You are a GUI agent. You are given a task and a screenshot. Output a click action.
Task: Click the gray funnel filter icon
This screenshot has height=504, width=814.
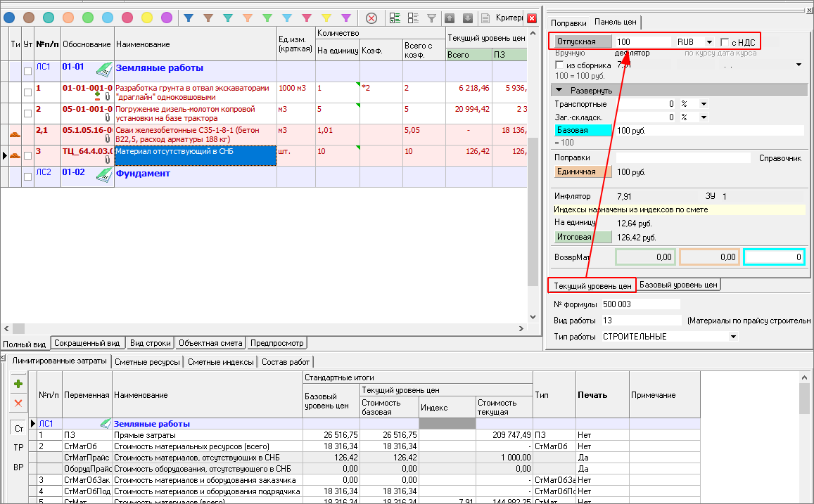tap(431, 18)
